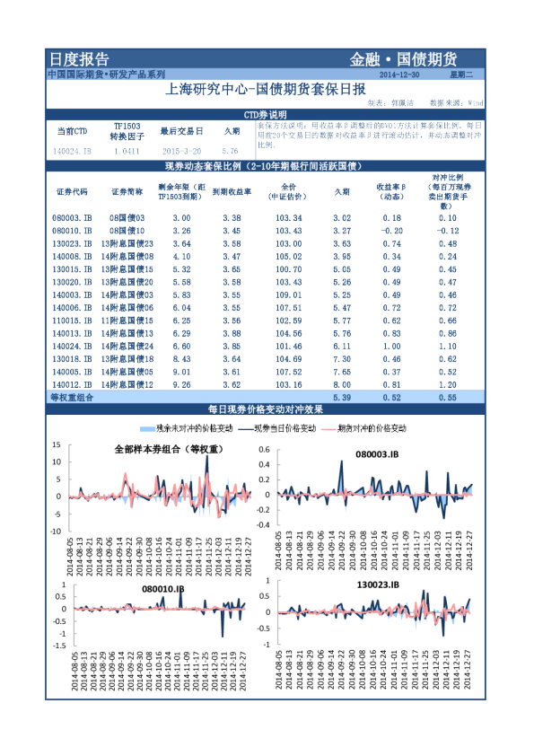This screenshot has width=534, height=756.
Task: Click the light blue 残余未对冲 legend swatch
Action: tap(147, 428)
